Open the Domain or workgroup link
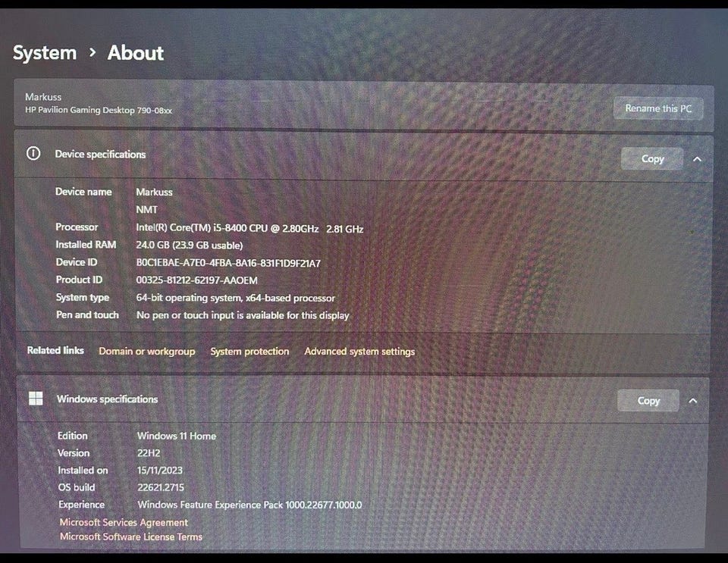This screenshot has width=728, height=563. pos(146,352)
